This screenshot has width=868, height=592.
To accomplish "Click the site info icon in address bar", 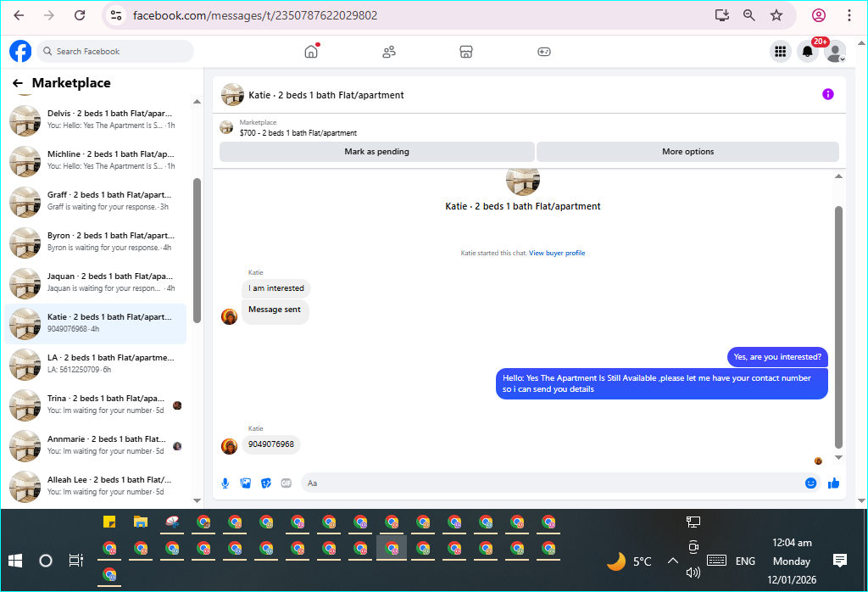I will pyautogui.click(x=116, y=15).
